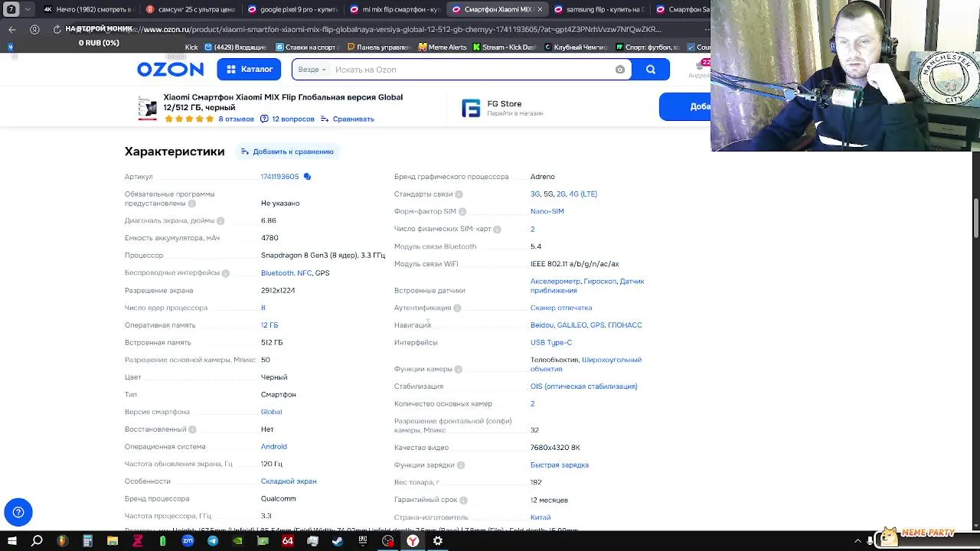Expand the Везде search scope dropdown
980x551 pixels.
312,70
